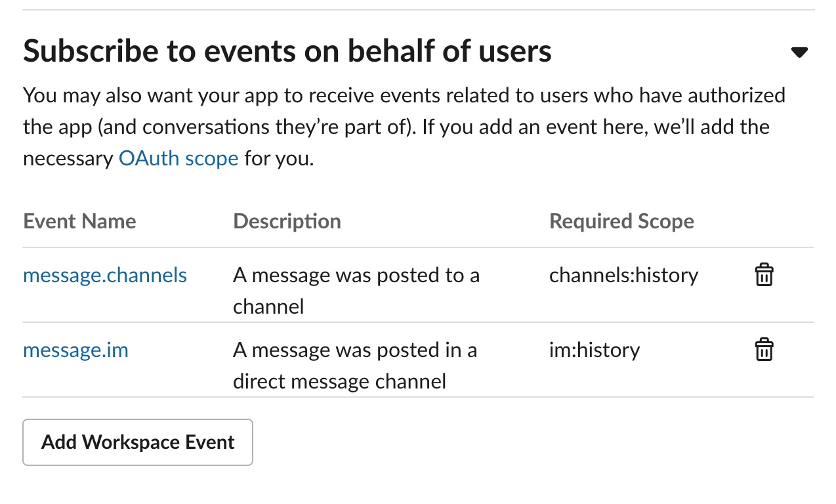Delete the message.channels event subscription
Image resolution: width=836 pixels, height=504 pixels.
click(x=764, y=275)
